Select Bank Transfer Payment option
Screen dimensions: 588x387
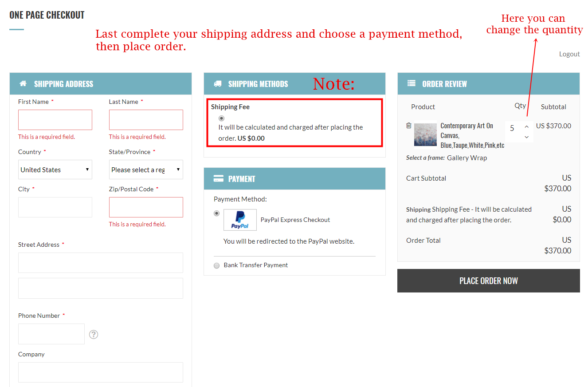(216, 265)
